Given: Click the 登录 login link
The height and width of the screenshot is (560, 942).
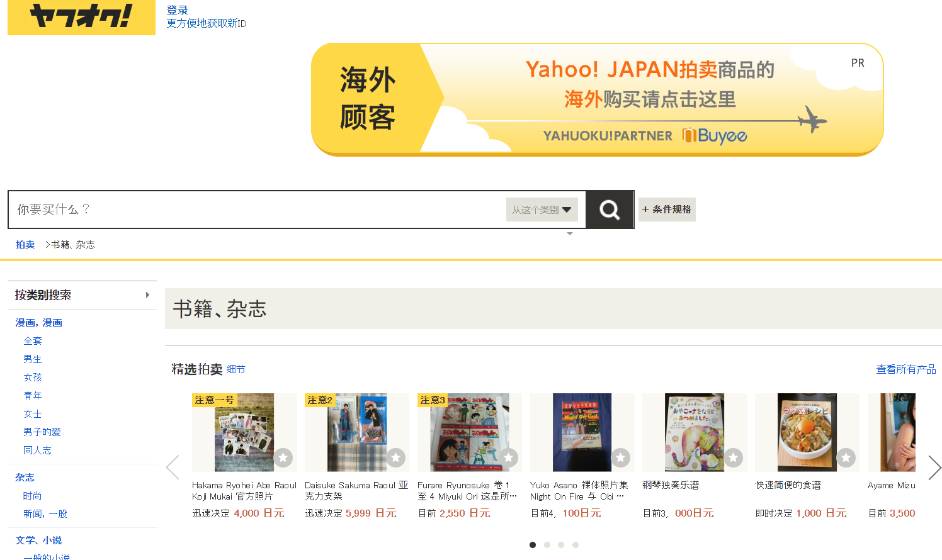Looking at the screenshot, I should point(177,10).
